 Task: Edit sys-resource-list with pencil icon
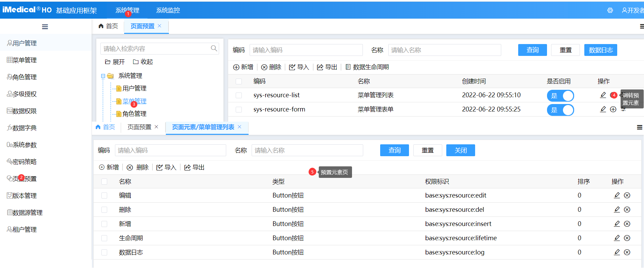click(603, 95)
